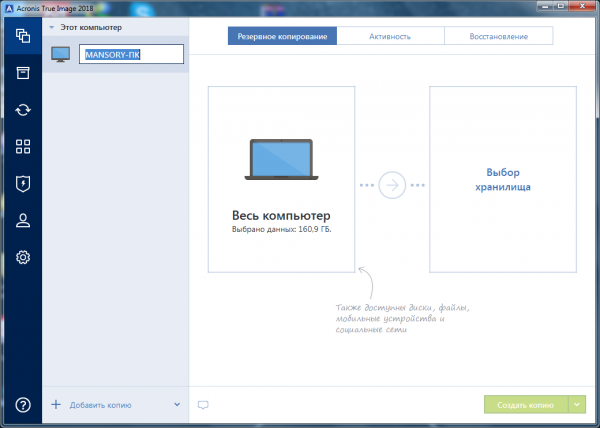The height and width of the screenshot is (428, 600).
Task: Collapse the 'Этот компьютер' list
Action: click(x=52, y=27)
